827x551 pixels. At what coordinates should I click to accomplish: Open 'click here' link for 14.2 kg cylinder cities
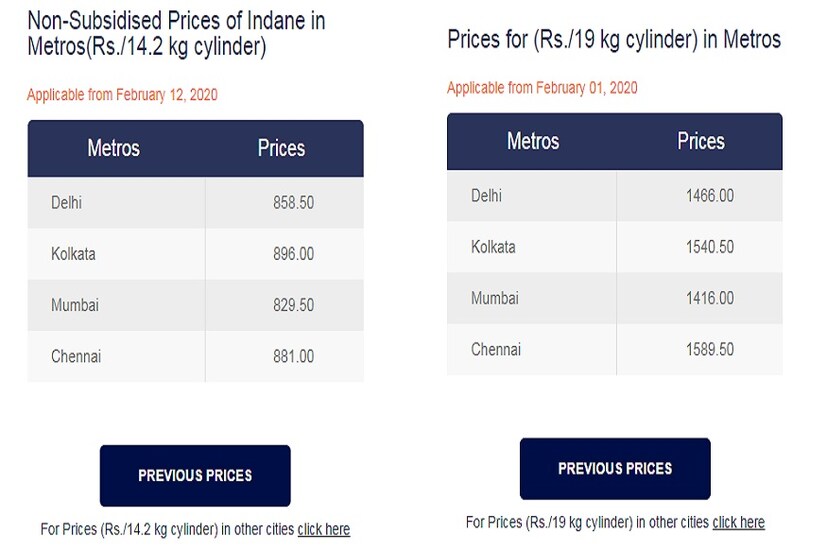click(323, 529)
